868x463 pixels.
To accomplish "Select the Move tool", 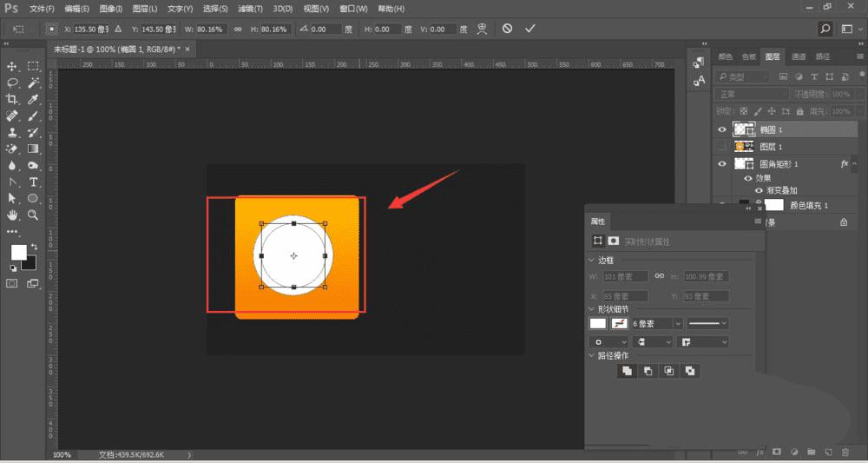I will click(13, 66).
